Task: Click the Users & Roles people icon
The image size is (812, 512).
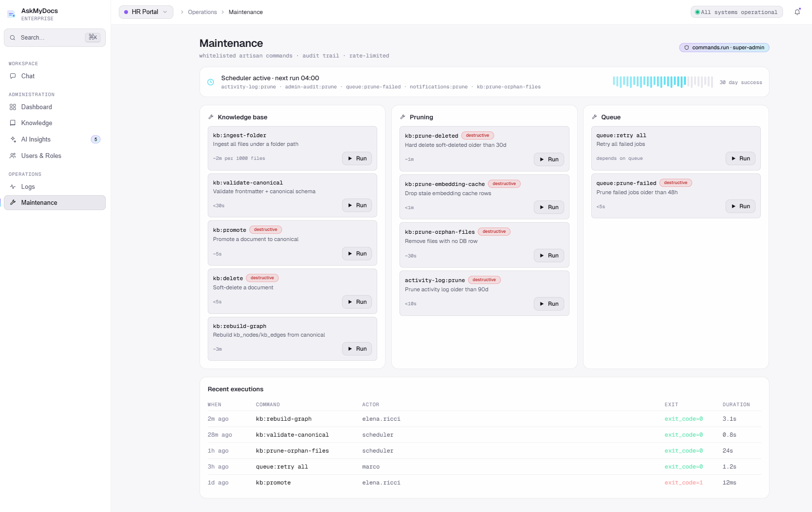Action: pyautogui.click(x=13, y=156)
